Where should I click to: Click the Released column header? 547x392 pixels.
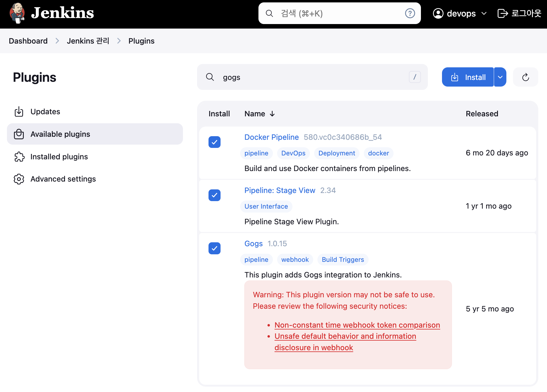tap(482, 114)
